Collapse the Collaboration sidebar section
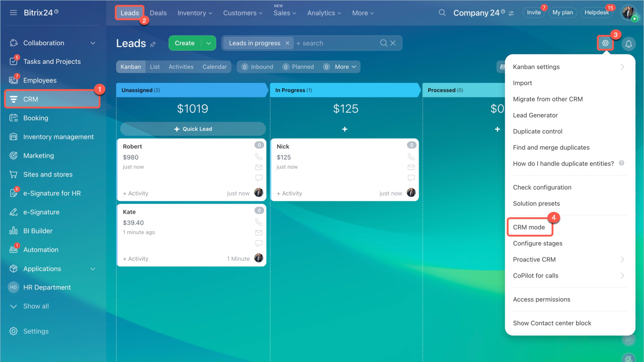This screenshot has width=644, height=362. (93, 43)
